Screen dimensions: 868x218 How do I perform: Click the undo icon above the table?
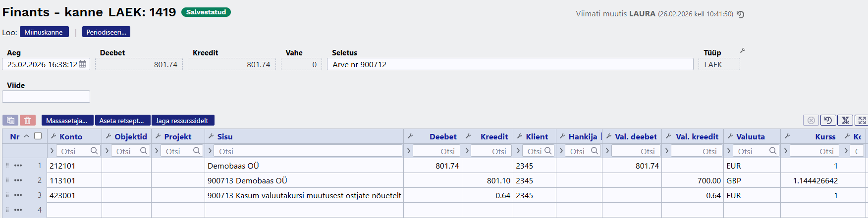pos(828,120)
